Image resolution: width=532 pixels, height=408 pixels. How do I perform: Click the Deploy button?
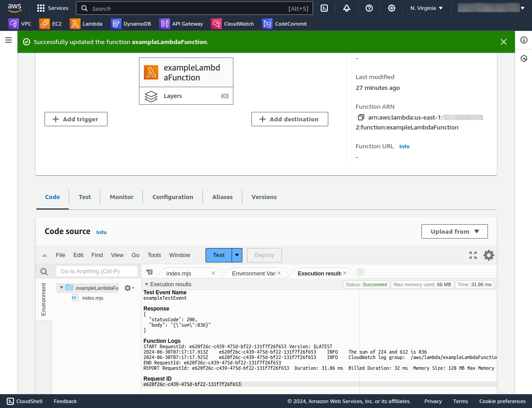click(264, 255)
